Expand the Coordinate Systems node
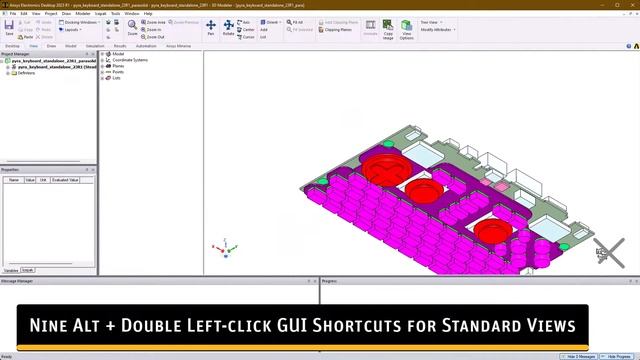Screen dimensions: 640x360 pos(102,60)
